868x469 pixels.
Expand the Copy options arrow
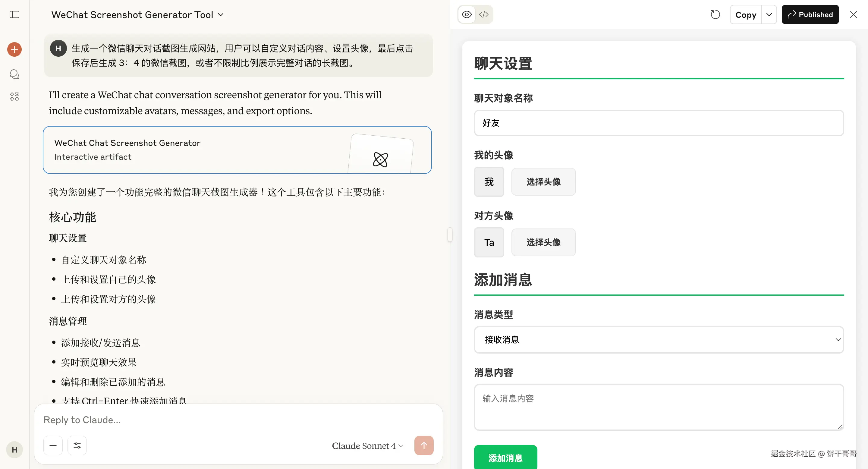tap(769, 14)
